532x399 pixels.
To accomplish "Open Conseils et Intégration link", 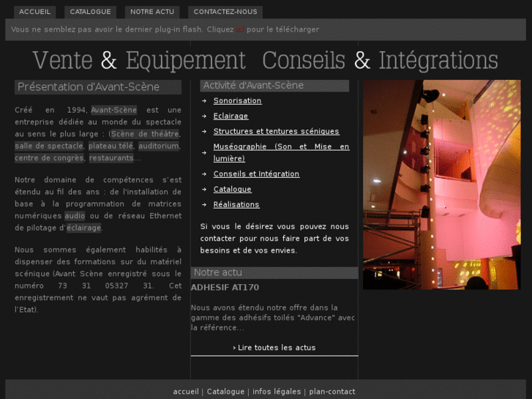I will (x=256, y=174).
